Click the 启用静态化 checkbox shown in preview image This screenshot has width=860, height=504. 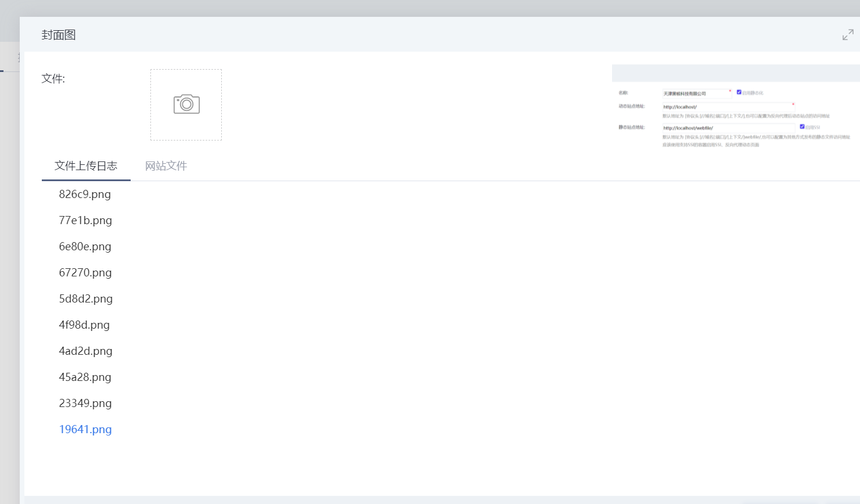coord(739,92)
